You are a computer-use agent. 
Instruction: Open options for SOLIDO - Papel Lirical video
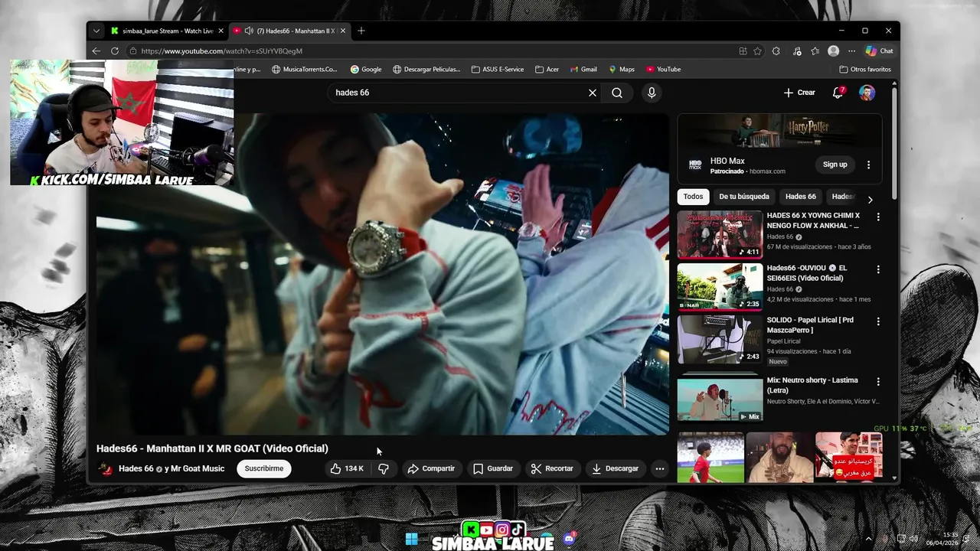point(878,321)
